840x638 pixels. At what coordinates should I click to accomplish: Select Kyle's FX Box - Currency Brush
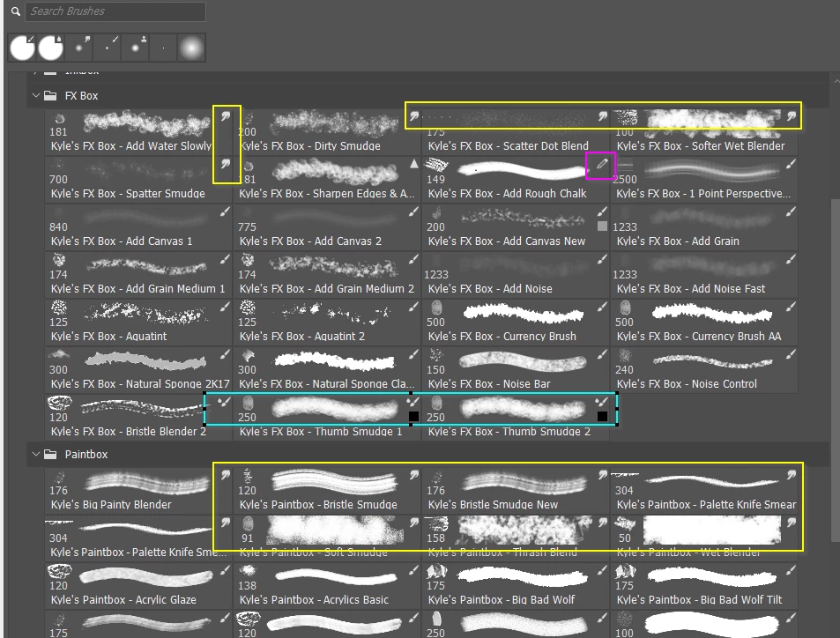point(516,323)
